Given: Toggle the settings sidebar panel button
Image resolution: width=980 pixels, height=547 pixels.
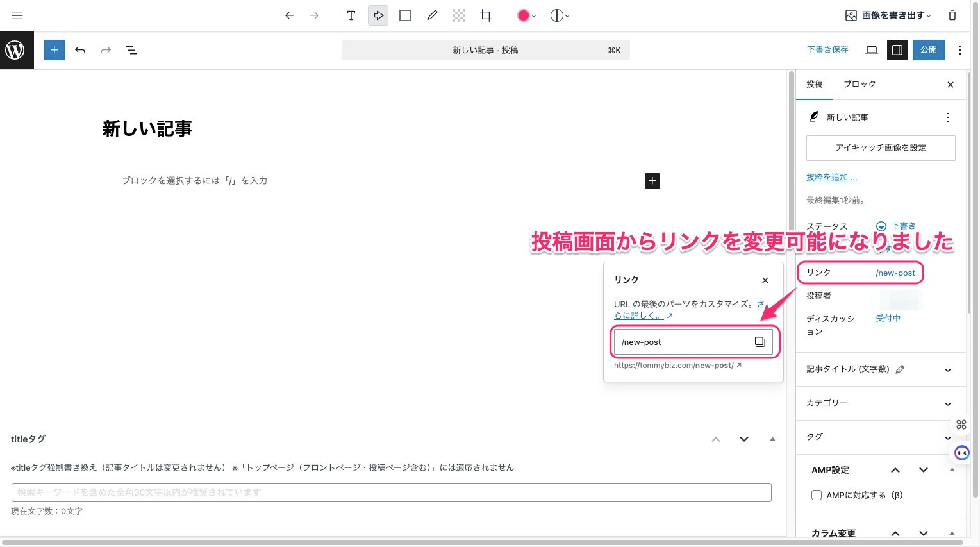Looking at the screenshot, I should (897, 50).
